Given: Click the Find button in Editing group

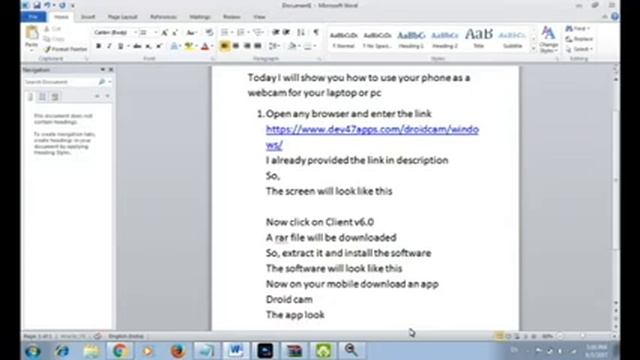Looking at the screenshot, I should click(577, 29).
